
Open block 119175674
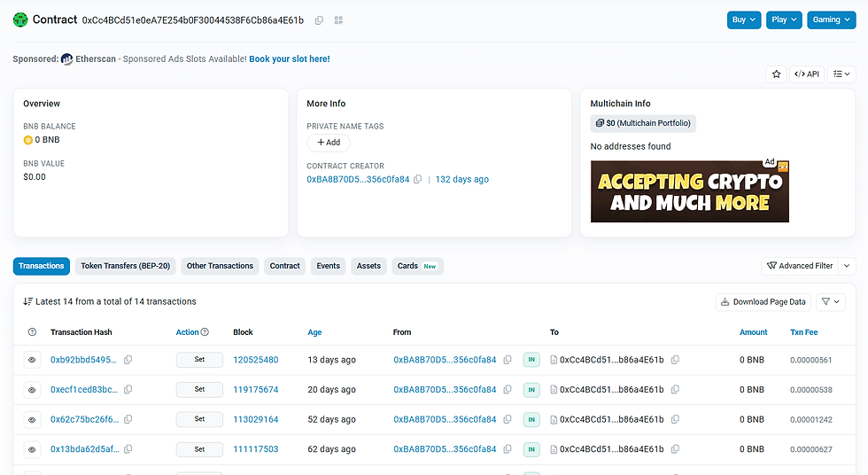tap(256, 390)
